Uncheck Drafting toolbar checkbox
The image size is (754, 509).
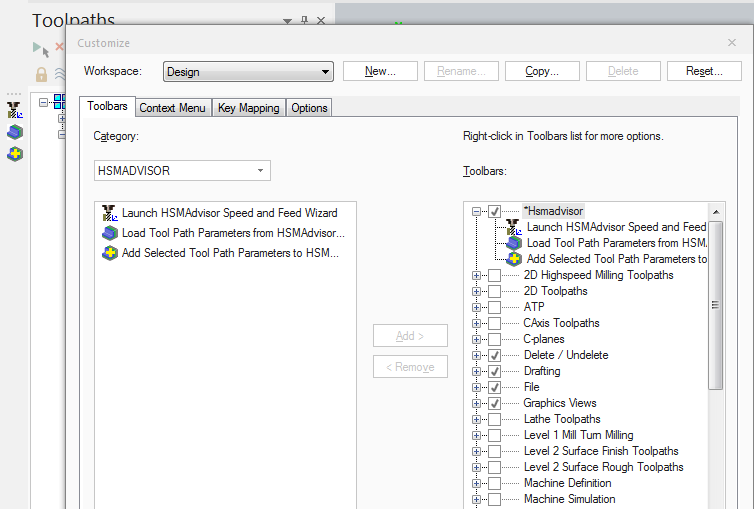pos(494,371)
